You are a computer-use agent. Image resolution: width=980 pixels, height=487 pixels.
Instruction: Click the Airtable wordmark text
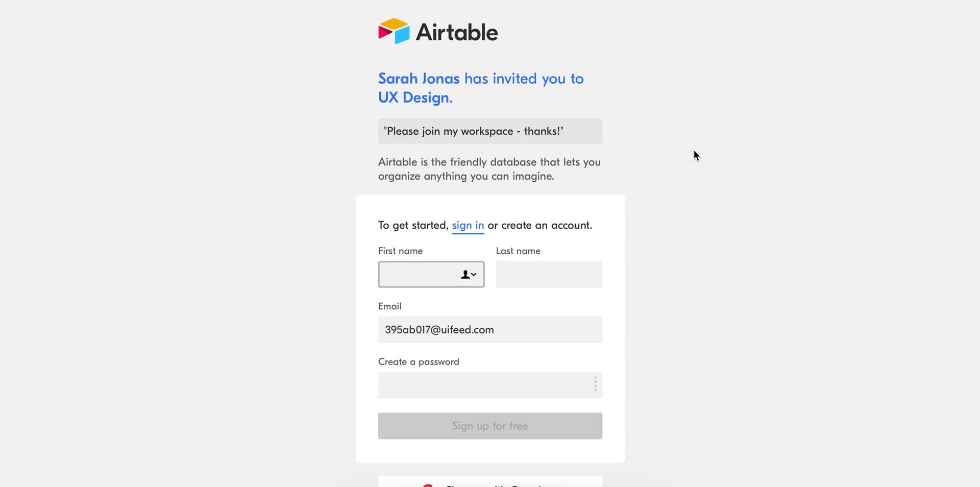457,32
